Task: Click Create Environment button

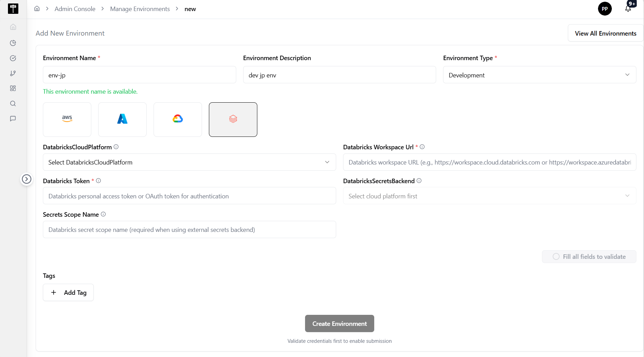Action: (340, 323)
